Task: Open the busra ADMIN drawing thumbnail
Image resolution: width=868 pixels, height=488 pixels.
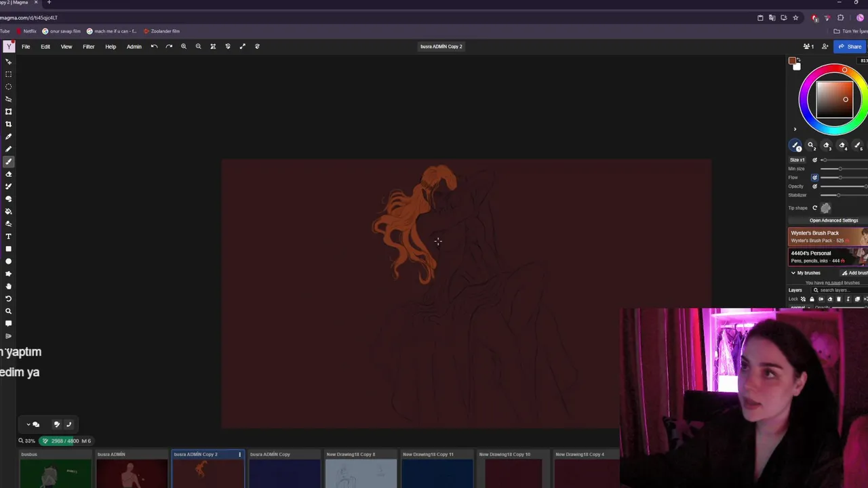Action: pyautogui.click(x=132, y=470)
